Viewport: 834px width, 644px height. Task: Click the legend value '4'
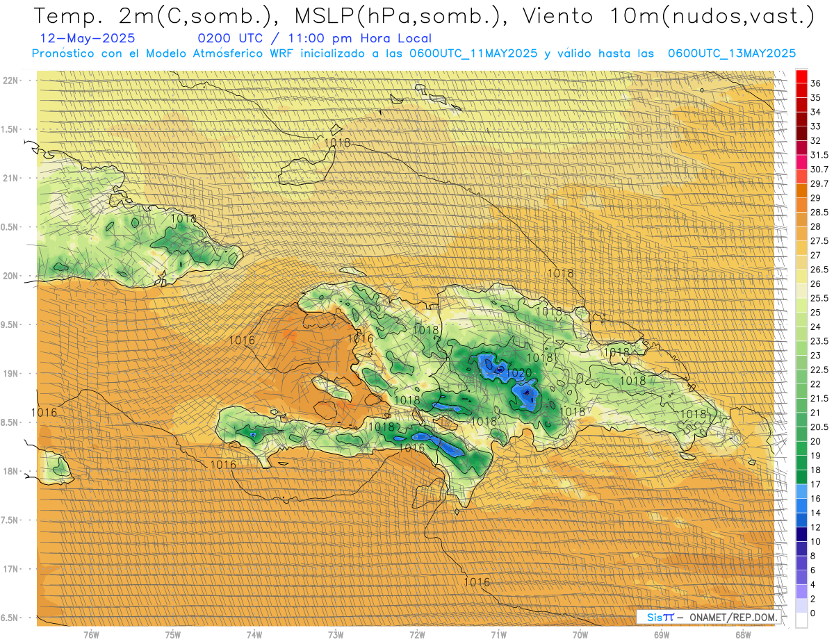813,584
